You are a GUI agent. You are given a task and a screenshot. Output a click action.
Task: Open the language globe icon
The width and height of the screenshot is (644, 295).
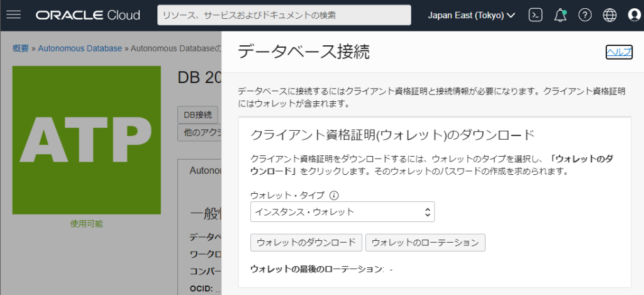609,15
